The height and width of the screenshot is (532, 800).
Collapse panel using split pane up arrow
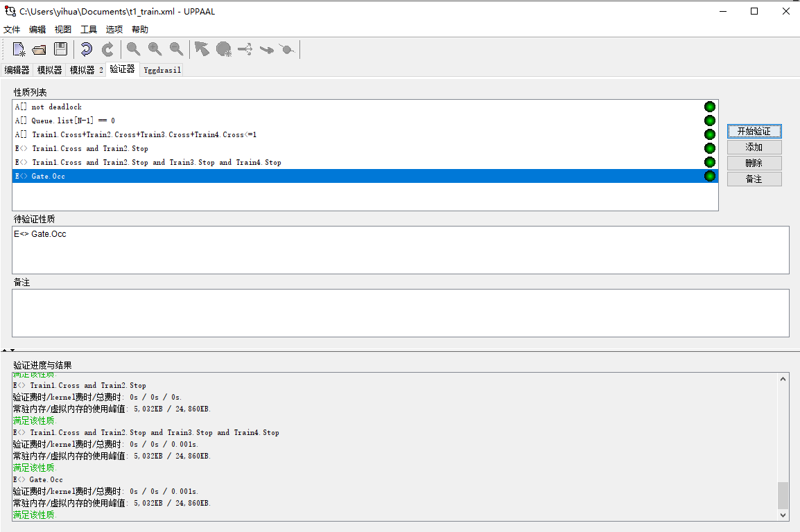(x=4, y=350)
